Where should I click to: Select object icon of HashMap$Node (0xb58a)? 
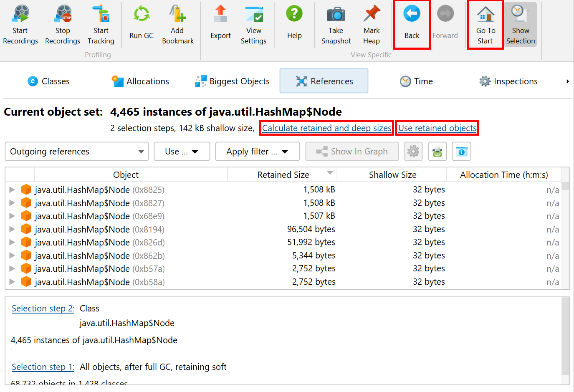coord(26,282)
